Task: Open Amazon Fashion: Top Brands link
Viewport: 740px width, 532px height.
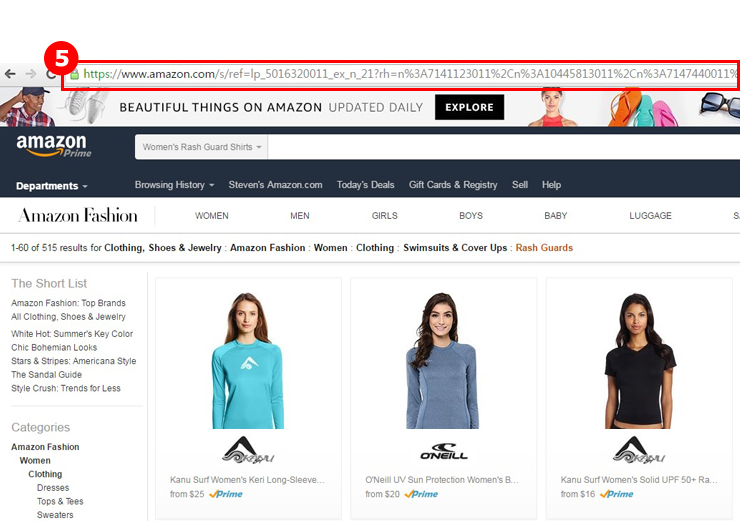Action: pos(68,303)
